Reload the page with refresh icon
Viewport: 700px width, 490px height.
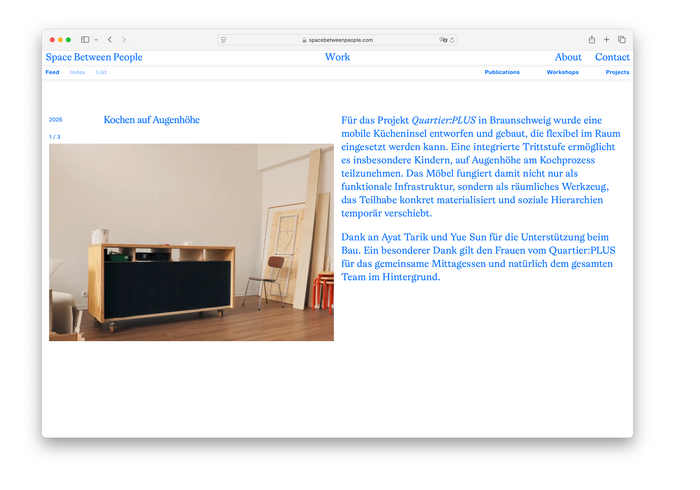coord(452,40)
